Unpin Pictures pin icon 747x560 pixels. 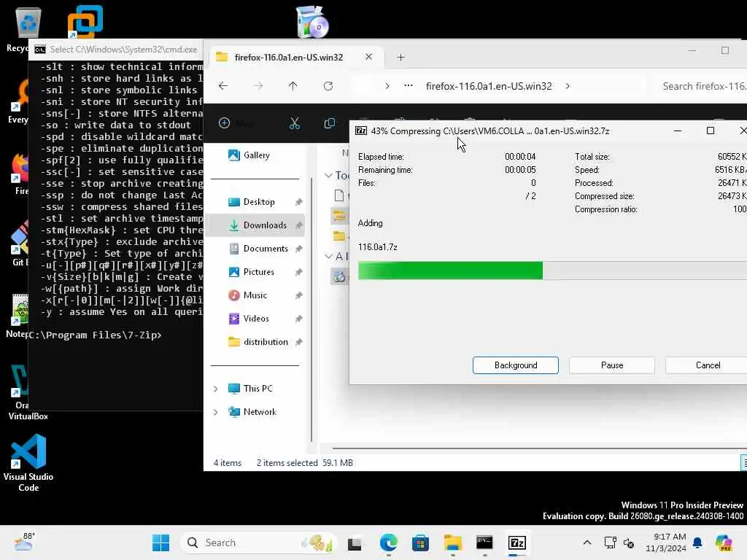[x=298, y=272]
